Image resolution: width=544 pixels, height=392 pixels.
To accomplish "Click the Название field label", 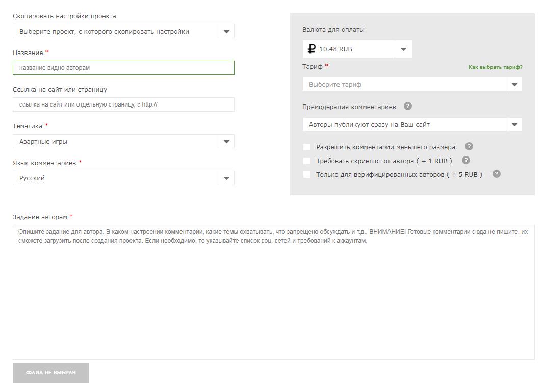I will click(x=28, y=53).
